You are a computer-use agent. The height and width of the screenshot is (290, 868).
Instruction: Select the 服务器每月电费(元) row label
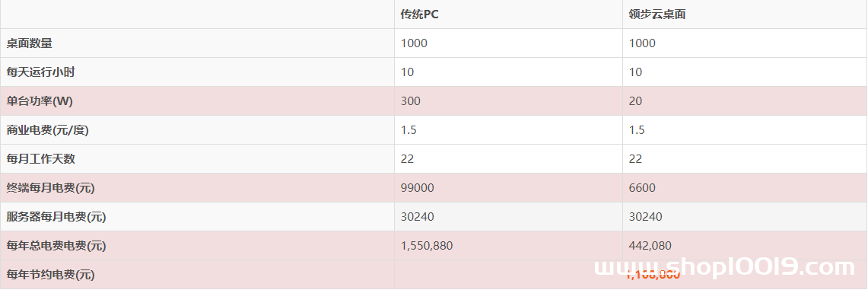pos(56,217)
